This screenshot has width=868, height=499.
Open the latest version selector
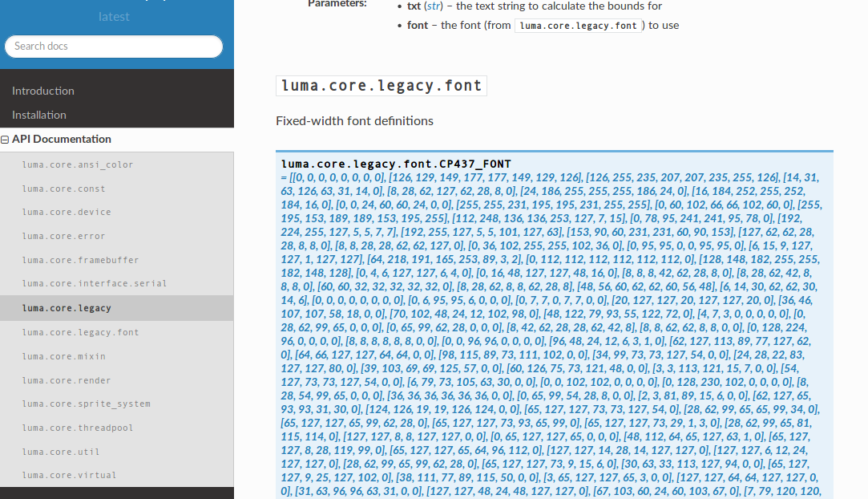click(x=114, y=16)
